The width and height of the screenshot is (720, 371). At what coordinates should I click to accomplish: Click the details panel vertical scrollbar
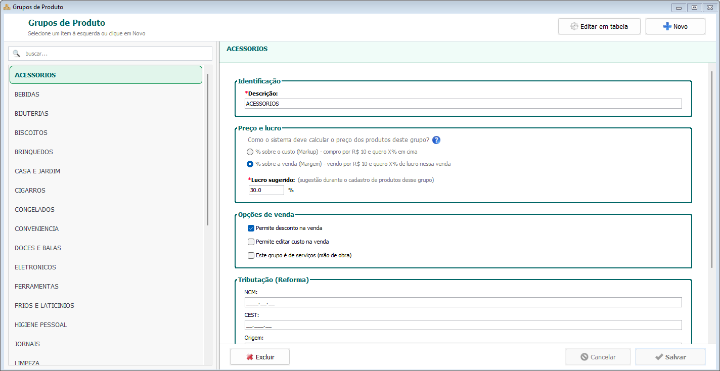pyautogui.click(x=711, y=170)
